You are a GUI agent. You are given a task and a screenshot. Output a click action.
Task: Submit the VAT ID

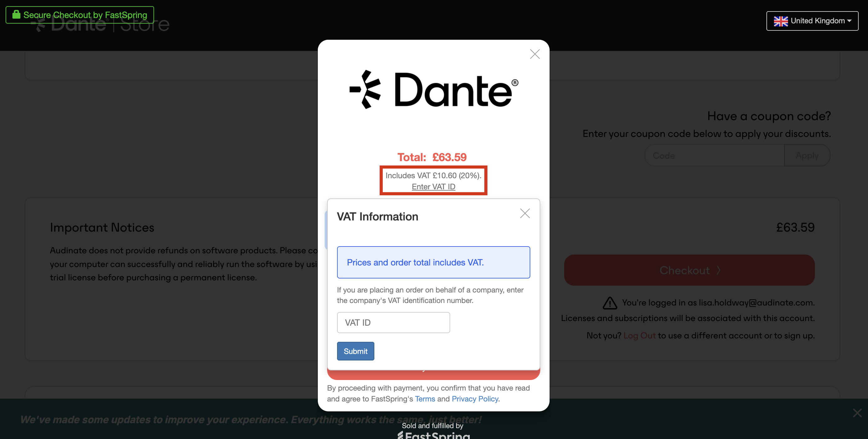[355, 351]
